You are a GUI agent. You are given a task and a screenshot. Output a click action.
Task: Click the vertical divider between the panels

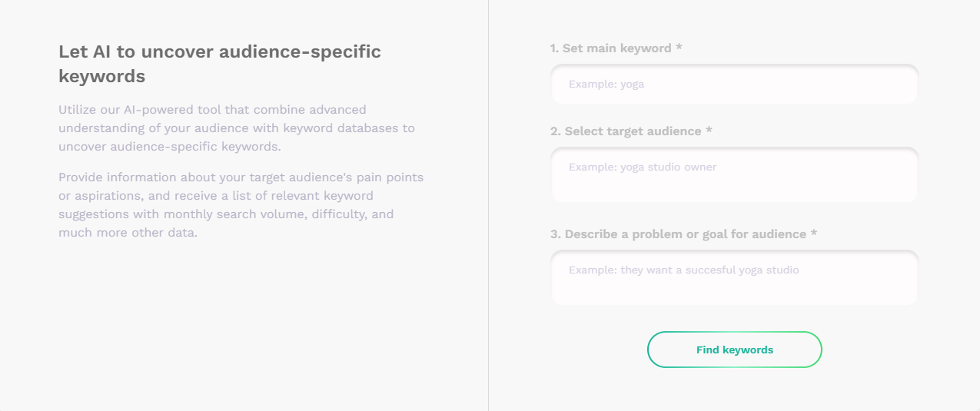coord(488,205)
